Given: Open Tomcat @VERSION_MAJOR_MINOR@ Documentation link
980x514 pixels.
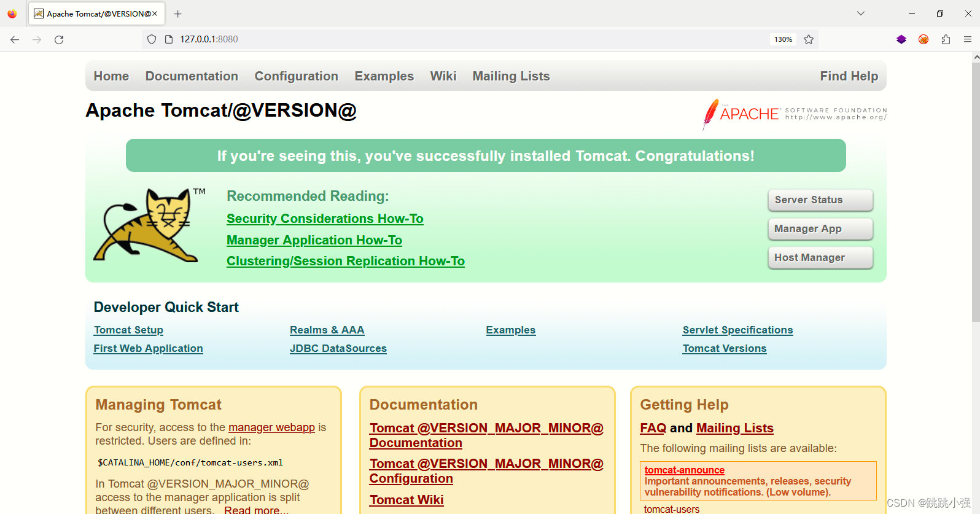Looking at the screenshot, I should tap(486, 435).
